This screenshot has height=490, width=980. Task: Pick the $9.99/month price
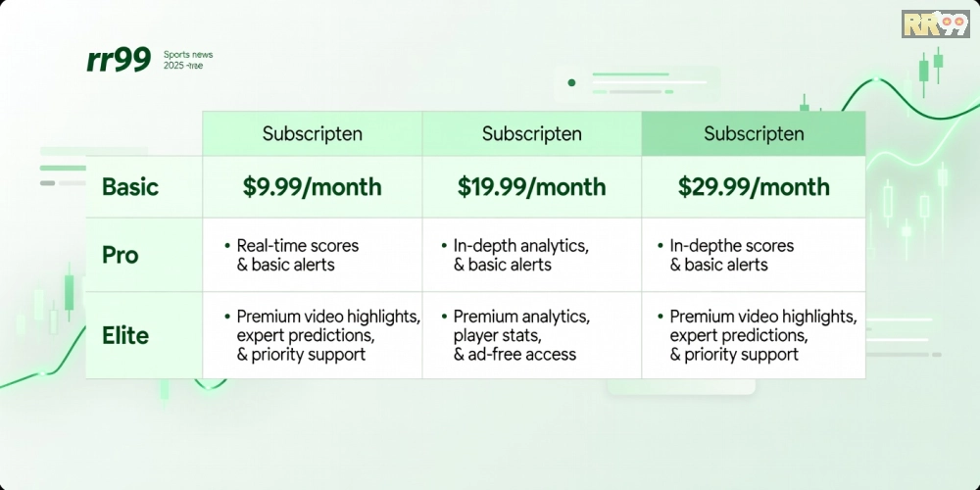[x=313, y=187]
